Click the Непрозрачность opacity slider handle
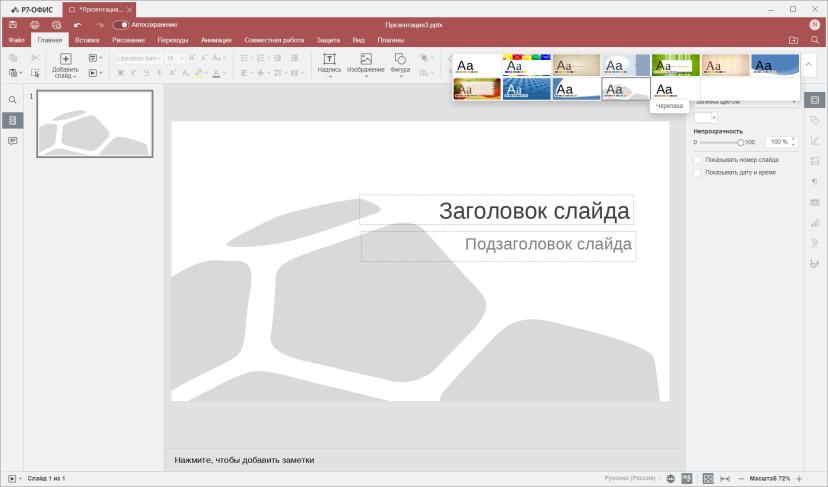The image size is (828, 487). [740, 143]
